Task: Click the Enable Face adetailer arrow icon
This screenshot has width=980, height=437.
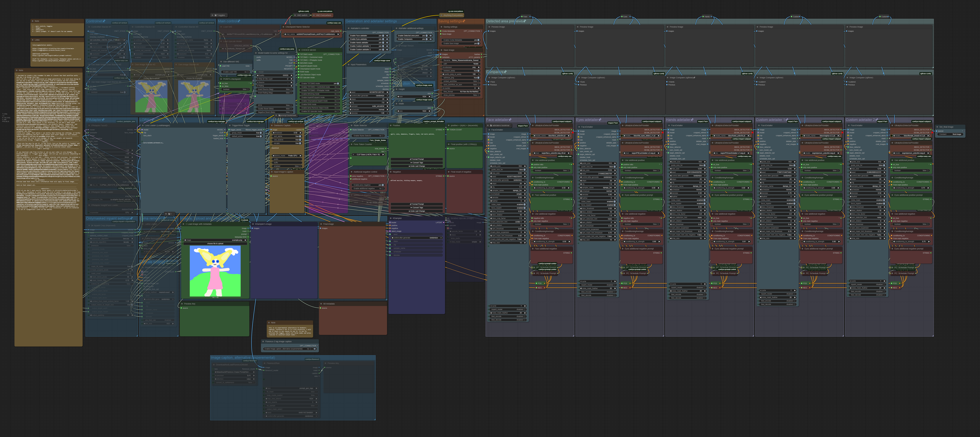Action: pyautogui.click(x=387, y=36)
